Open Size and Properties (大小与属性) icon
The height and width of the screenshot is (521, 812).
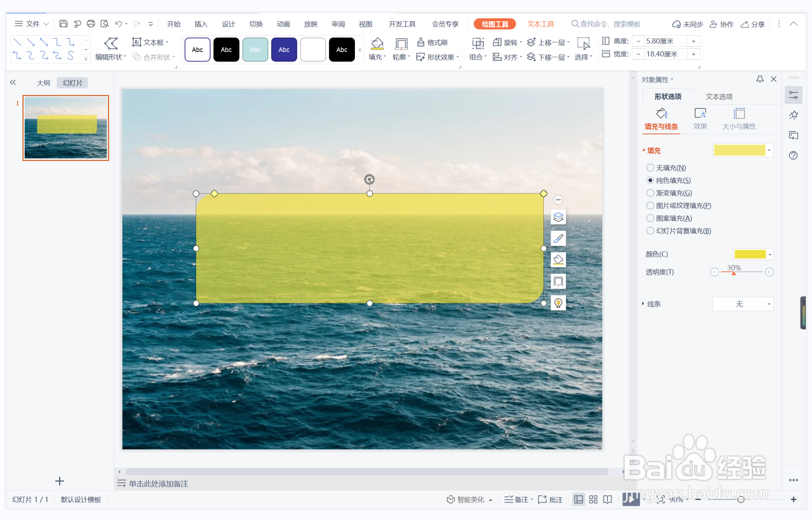point(739,114)
